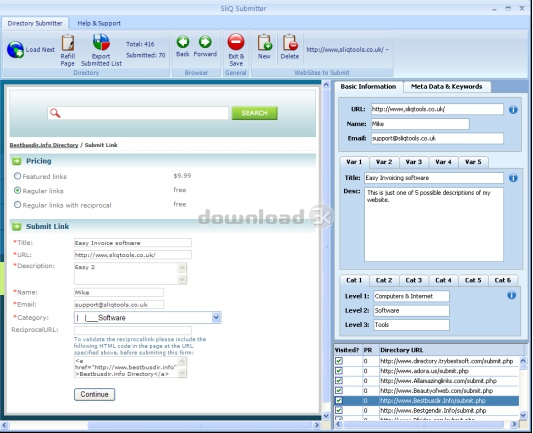Click the Load Next globe icon
Image resolution: width=533 pixels, height=433 pixels.
15,50
